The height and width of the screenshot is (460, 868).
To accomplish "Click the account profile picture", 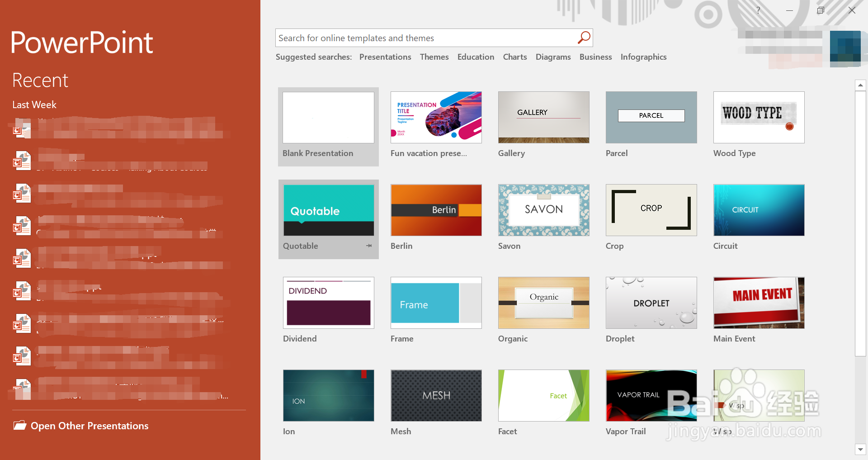I will click(x=845, y=49).
